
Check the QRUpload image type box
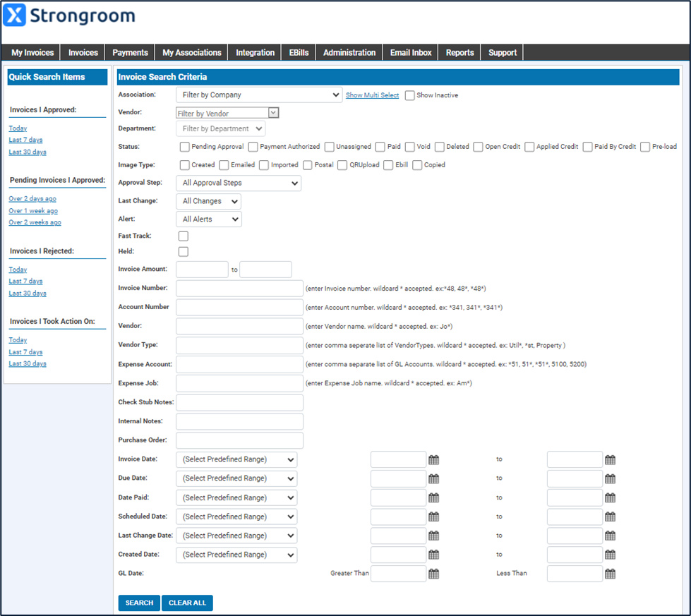click(x=342, y=165)
